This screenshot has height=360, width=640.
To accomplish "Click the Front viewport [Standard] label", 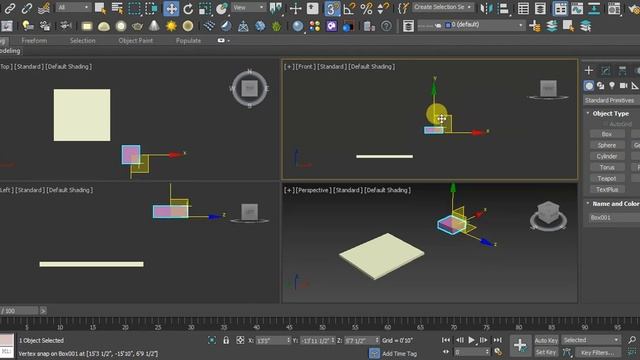I will (332, 67).
